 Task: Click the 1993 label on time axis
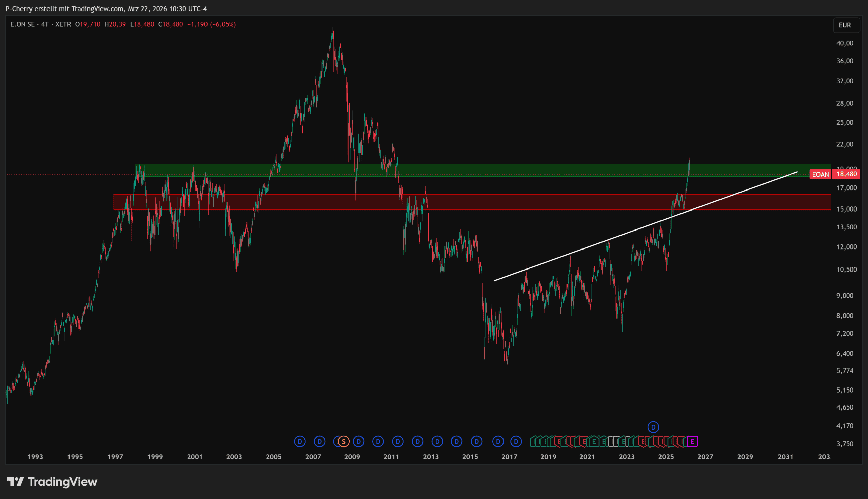[35, 457]
